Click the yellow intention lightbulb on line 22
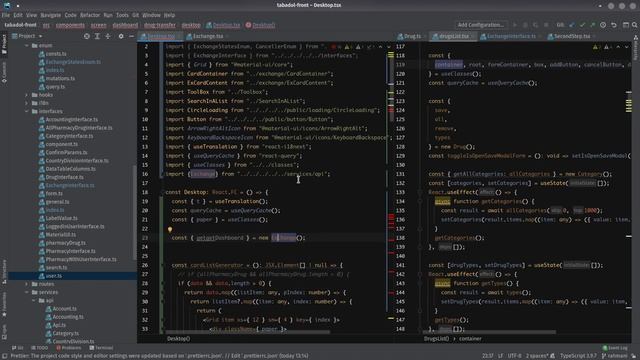The image size is (640, 360). tap(170, 230)
